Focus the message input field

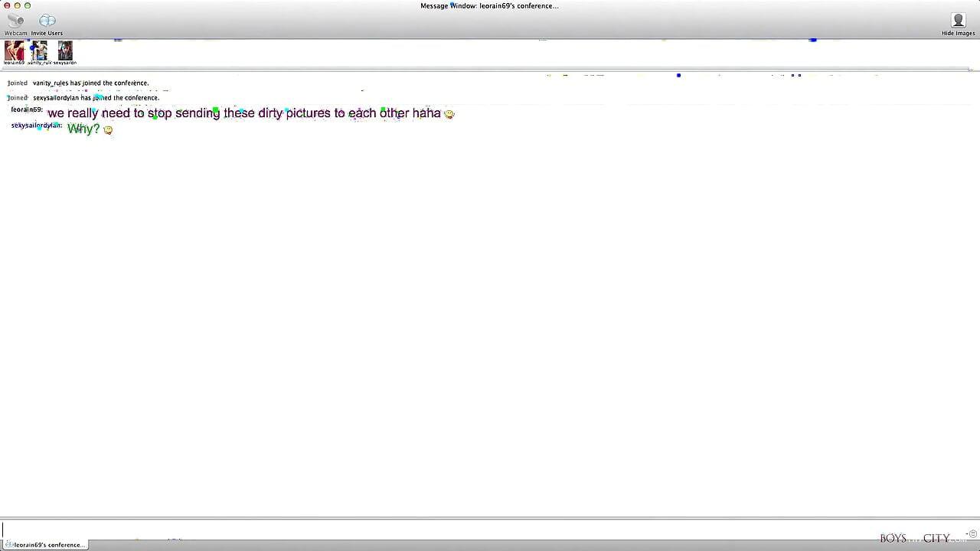click(436, 530)
